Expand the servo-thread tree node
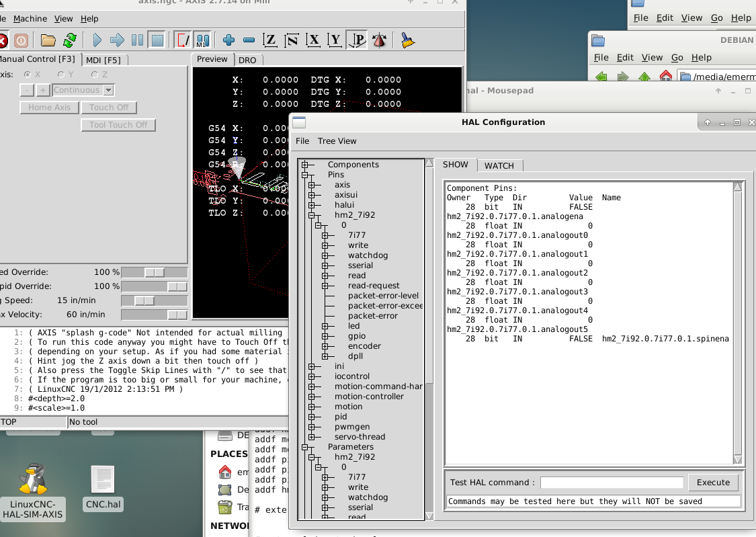 [x=311, y=438]
